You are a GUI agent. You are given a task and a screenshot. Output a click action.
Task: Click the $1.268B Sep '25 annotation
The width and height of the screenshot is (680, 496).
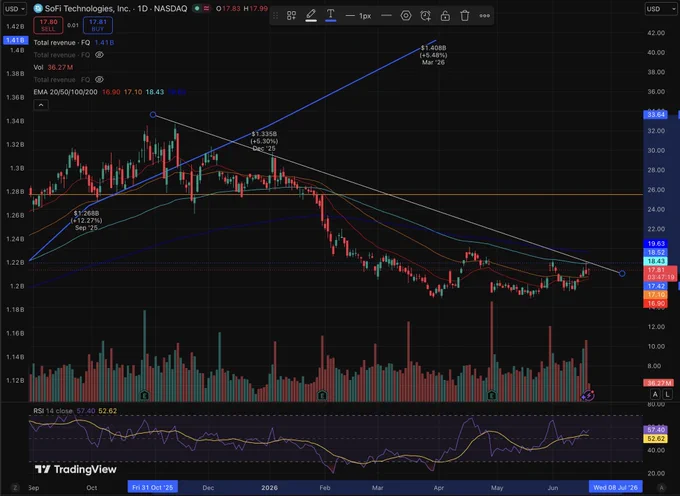click(87, 220)
